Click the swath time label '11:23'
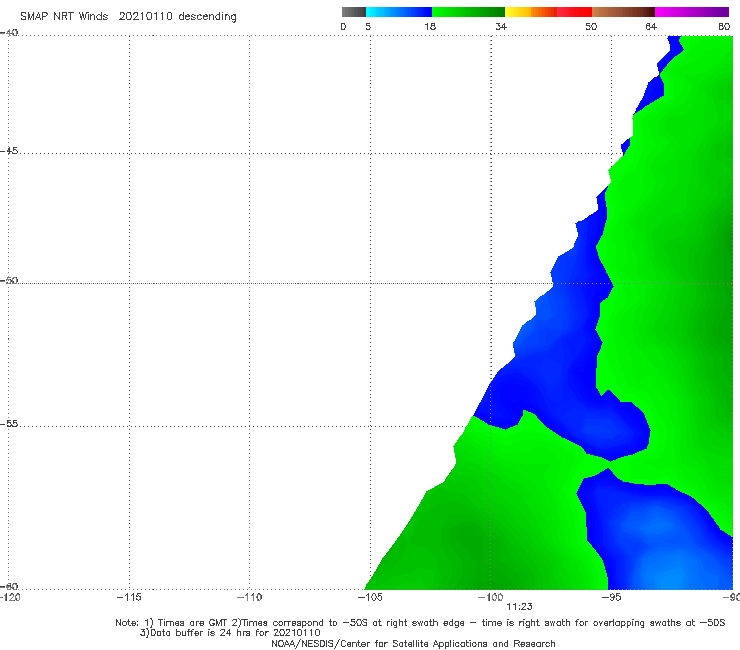740x650 pixels. click(519, 607)
